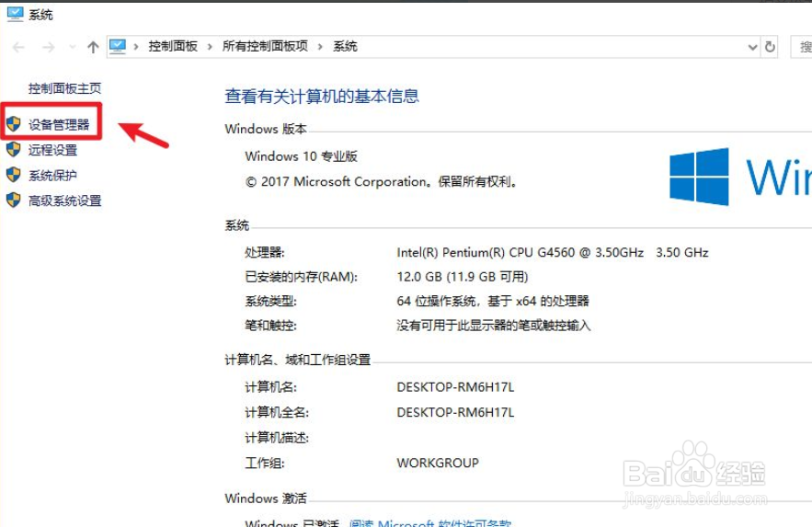Click heading 查看有关计算机的基本信息
The image size is (812, 527).
(x=322, y=97)
